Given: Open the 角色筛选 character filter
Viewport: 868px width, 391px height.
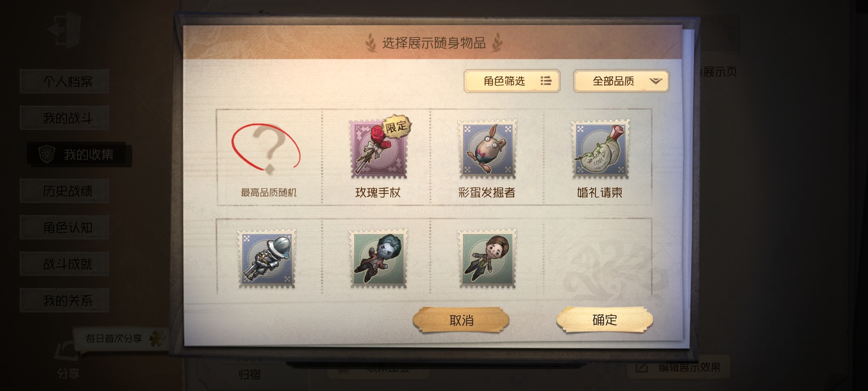Looking at the screenshot, I should tap(512, 81).
